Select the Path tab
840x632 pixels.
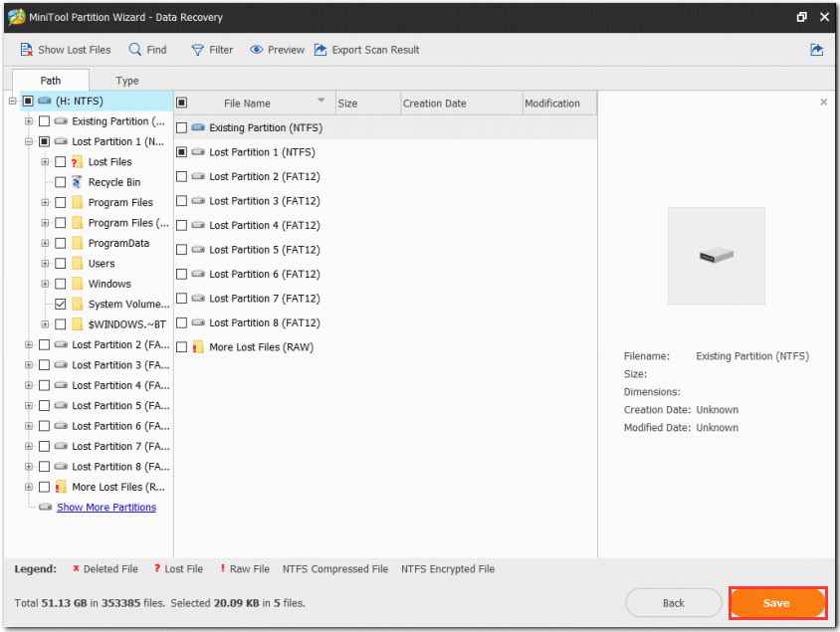[x=50, y=80]
